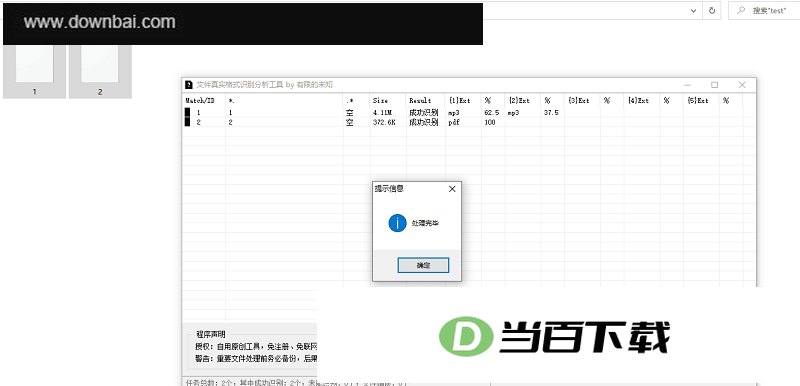This screenshot has width=800, height=386.
Task: Click the % header right after {1}Ext
Action: click(x=493, y=100)
